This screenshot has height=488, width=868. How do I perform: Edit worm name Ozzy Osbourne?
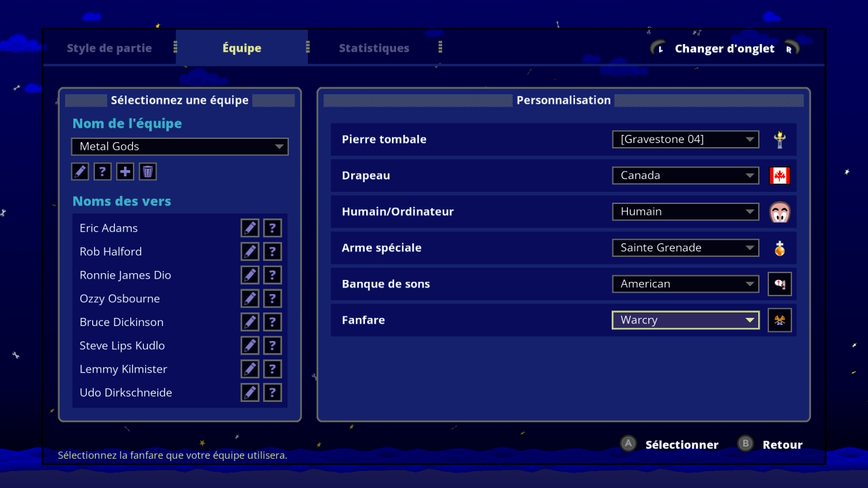coord(250,298)
